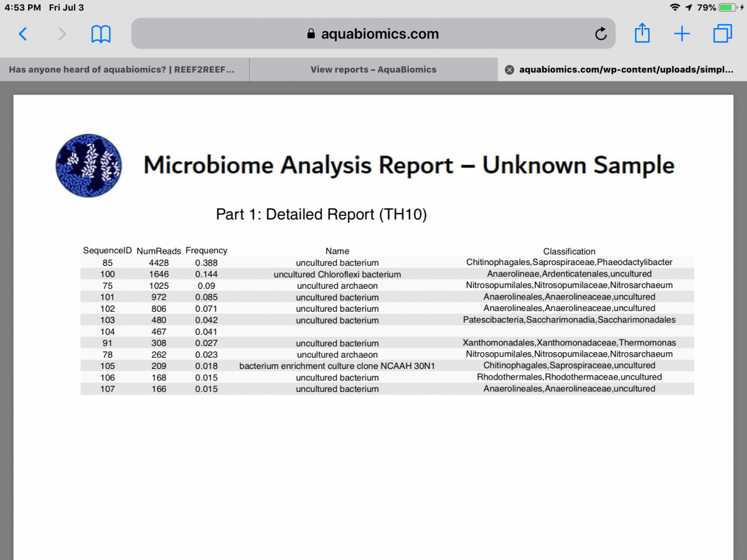This screenshot has height=560, width=747.
Task: Tap the padlock icon in address bar
Action: click(312, 34)
